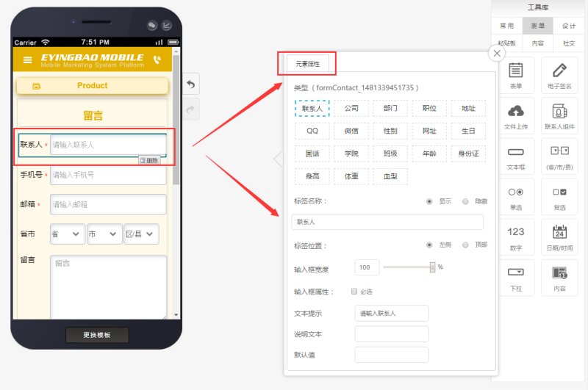Open the 省 province dropdown
Viewport: 588px width, 390px height.
pos(67,234)
